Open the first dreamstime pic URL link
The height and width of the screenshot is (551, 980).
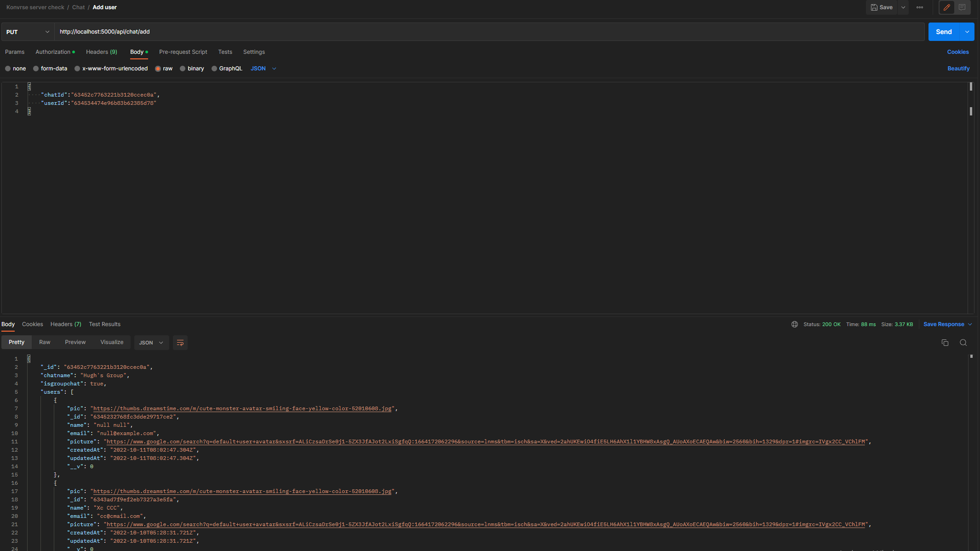(242, 408)
